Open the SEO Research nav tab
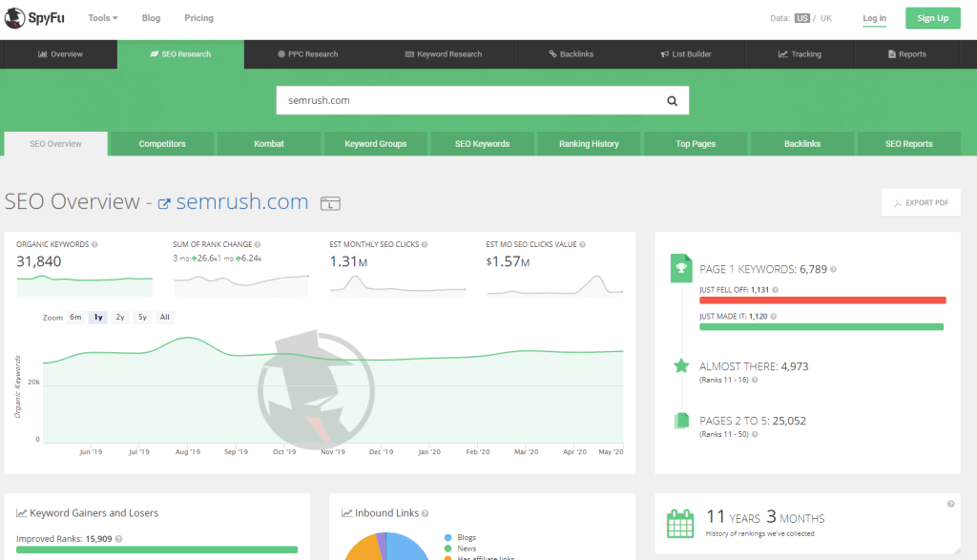The width and height of the screenshot is (977, 560). (180, 54)
